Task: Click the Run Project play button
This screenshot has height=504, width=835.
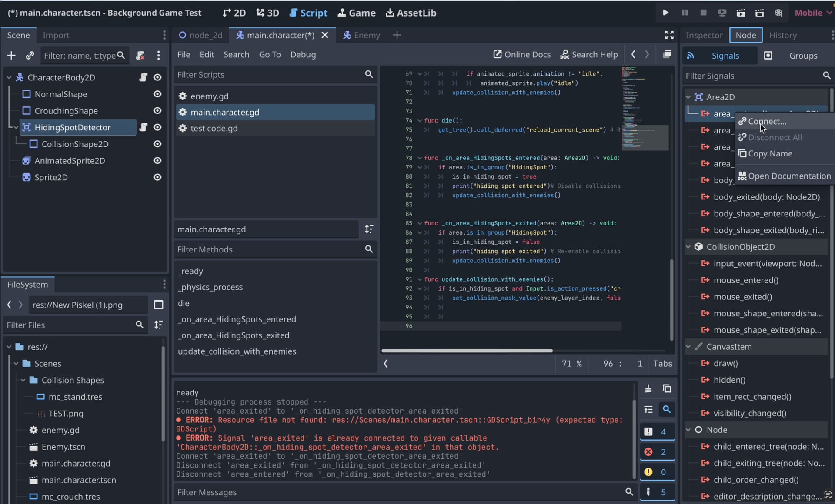Action: (x=665, y=13)
